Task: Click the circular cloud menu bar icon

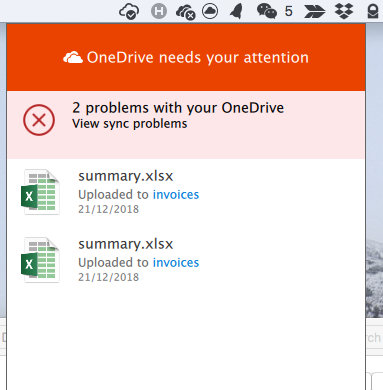Action: pos(210,11)
